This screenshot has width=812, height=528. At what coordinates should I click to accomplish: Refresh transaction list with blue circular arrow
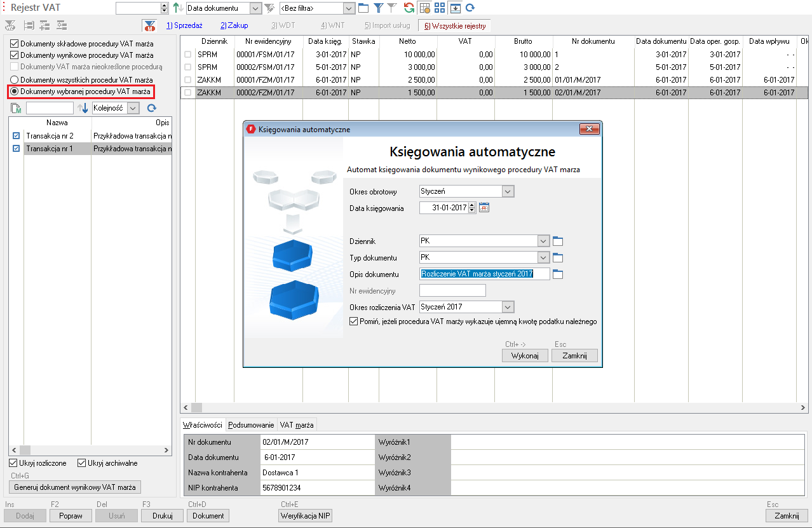point(152,108)
